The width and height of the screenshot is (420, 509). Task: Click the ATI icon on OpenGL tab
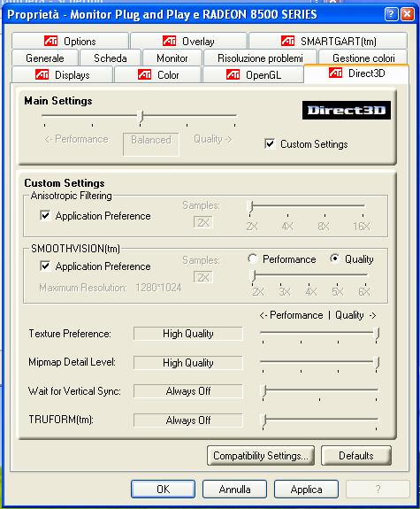(233, 74)
